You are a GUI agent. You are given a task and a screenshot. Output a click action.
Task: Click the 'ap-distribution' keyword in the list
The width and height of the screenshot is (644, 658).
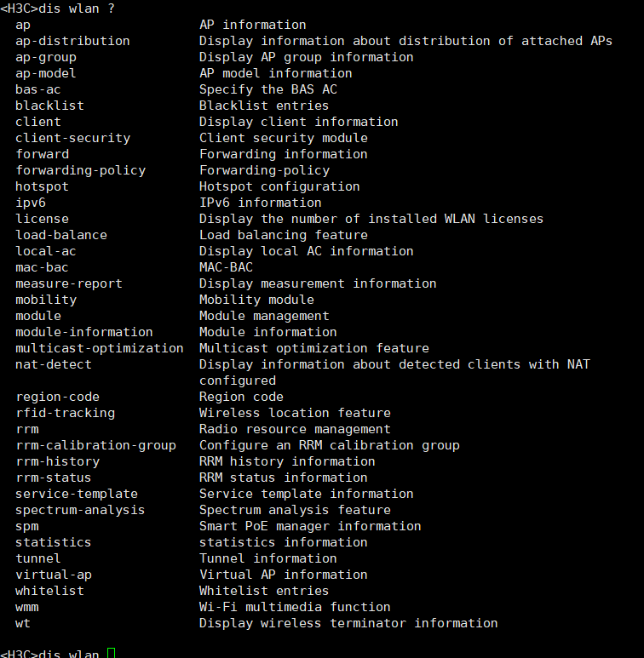coord(72,41)
